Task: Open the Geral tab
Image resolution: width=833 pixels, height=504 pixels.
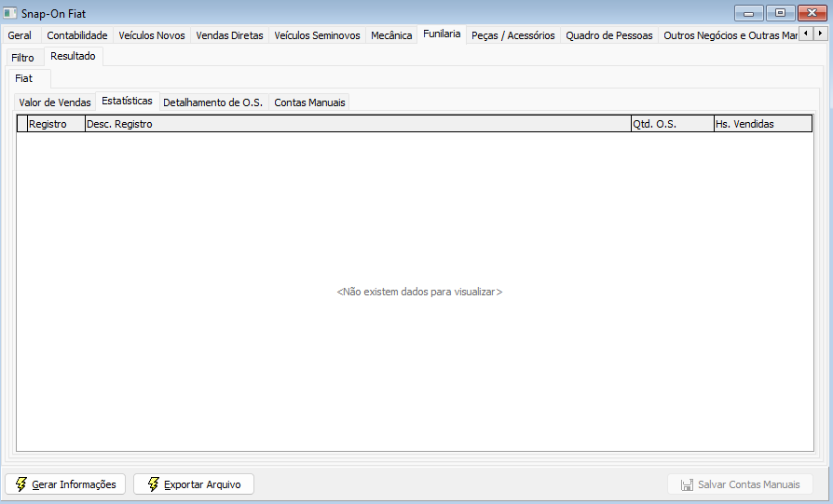Action: coord(20,35)
